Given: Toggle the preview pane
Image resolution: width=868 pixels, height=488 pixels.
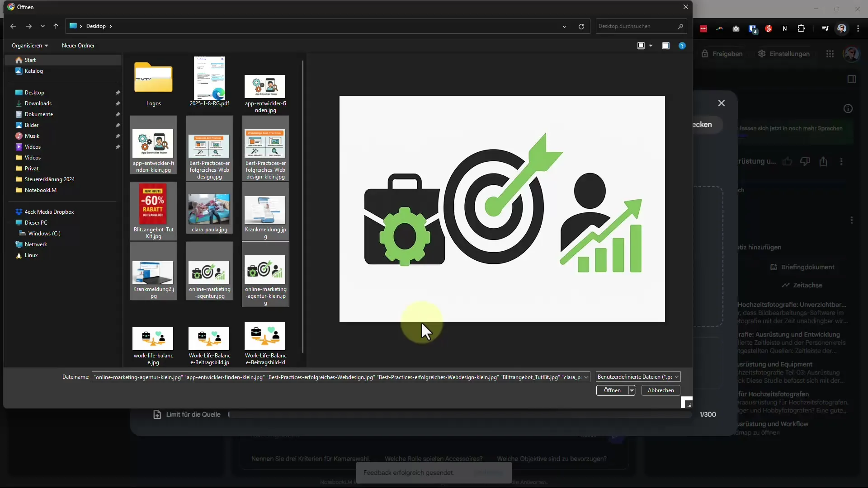Looking at the screenshot, I should (666, 46).
